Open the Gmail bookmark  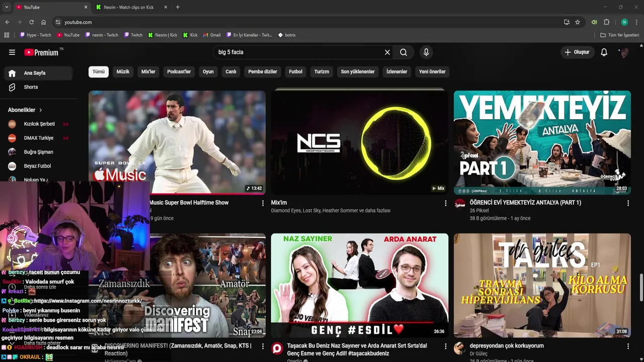point(212,35)
